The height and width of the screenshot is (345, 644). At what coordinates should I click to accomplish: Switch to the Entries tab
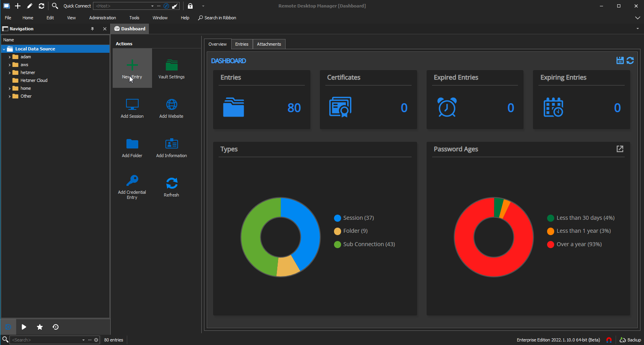pos(241,44)
